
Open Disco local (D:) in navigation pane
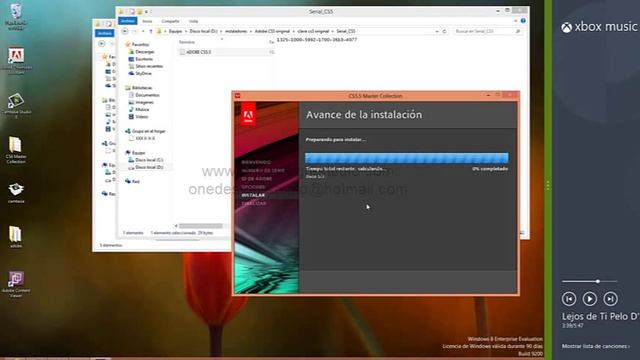(149, 167)
